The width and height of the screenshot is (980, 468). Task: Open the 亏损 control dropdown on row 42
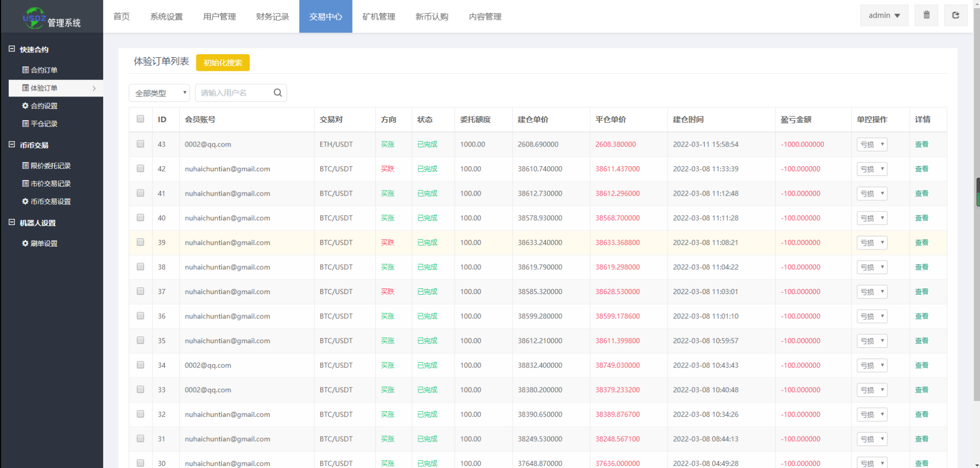[872, 169]
